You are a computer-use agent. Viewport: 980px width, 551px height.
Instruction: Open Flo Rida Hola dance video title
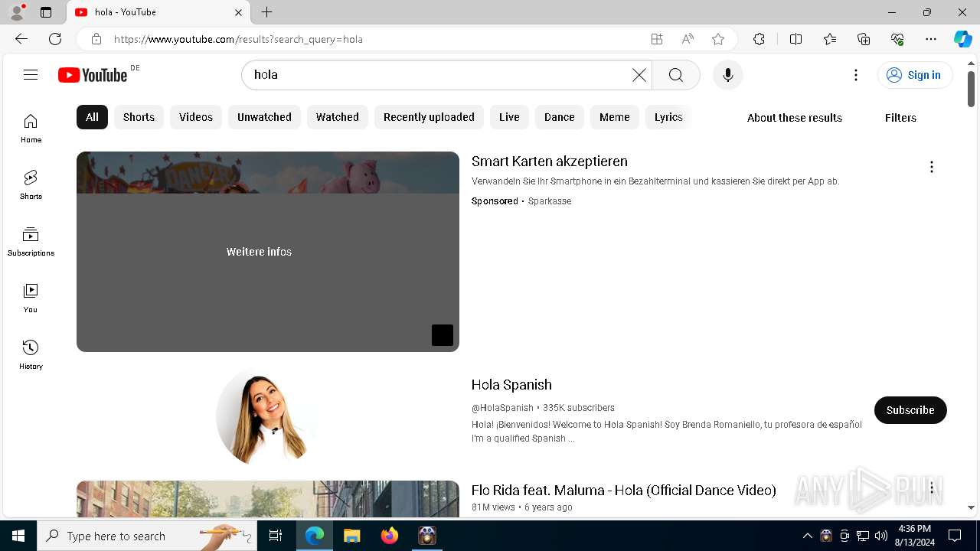[624, 491]
